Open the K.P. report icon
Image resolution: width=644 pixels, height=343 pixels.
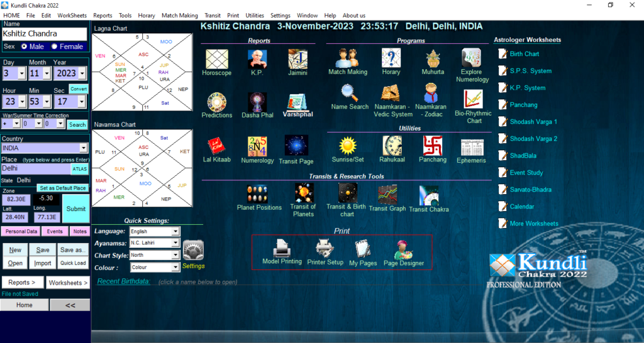pos(257,59)
